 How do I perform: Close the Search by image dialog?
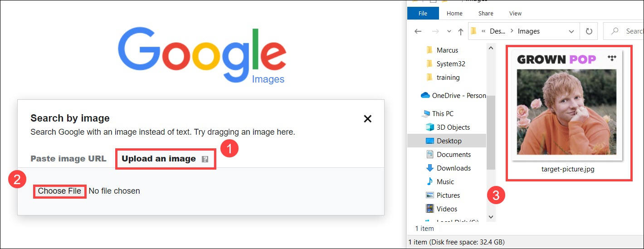368,119
